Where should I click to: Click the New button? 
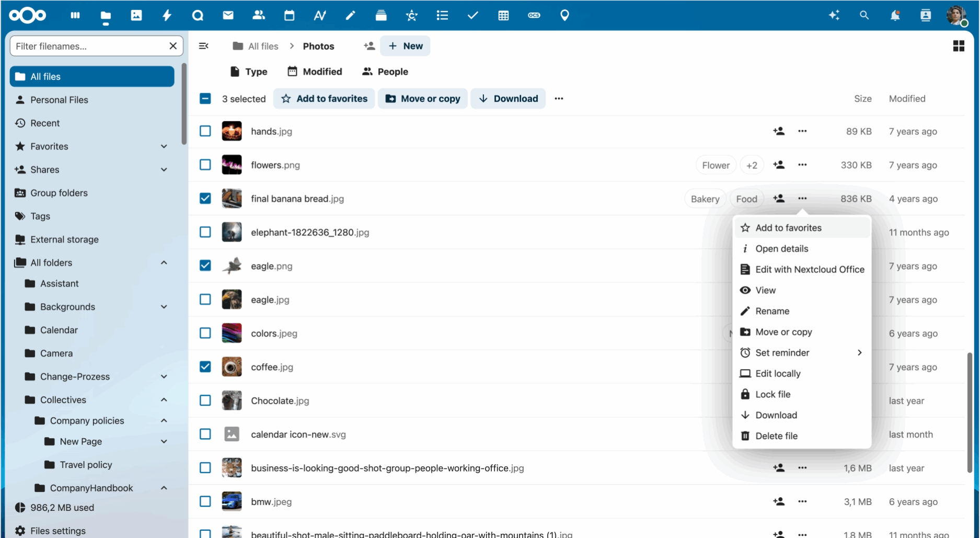click(x=405, y=46)
